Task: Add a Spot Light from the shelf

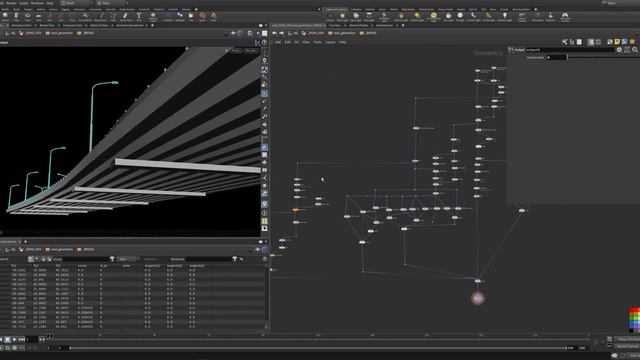Action: (x=356, y=17)
